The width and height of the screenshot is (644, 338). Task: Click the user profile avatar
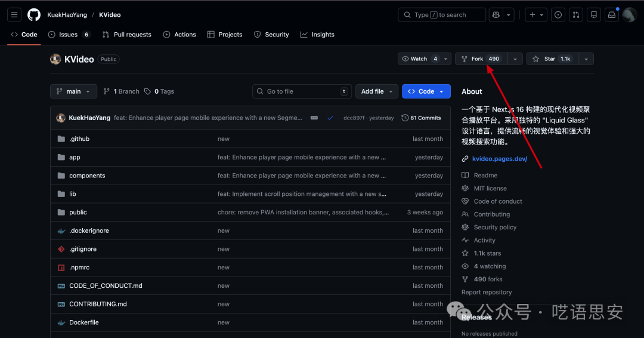click(x=630, y=15)
